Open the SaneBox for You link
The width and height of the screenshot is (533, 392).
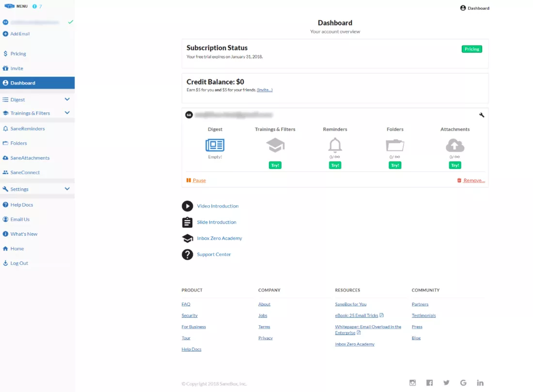(351, 304)
